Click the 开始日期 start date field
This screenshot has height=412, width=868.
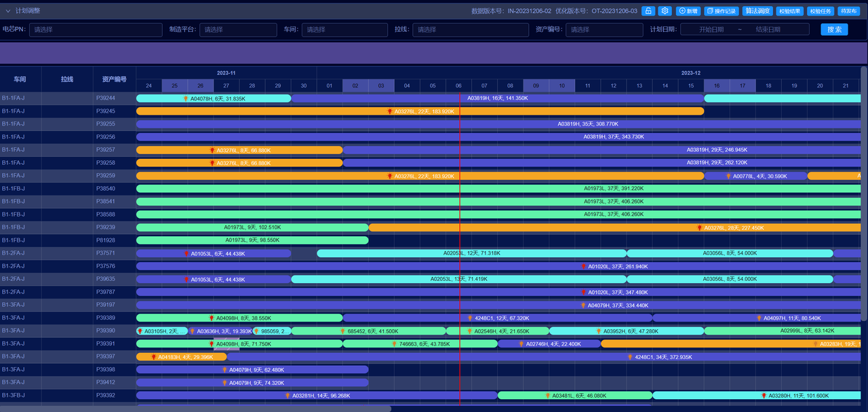711,30
